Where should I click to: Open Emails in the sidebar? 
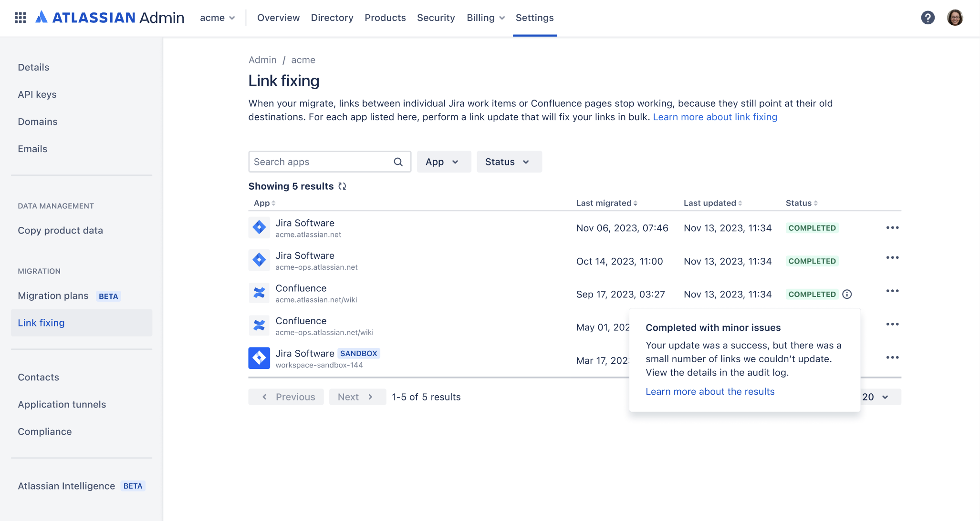[32, 149]
